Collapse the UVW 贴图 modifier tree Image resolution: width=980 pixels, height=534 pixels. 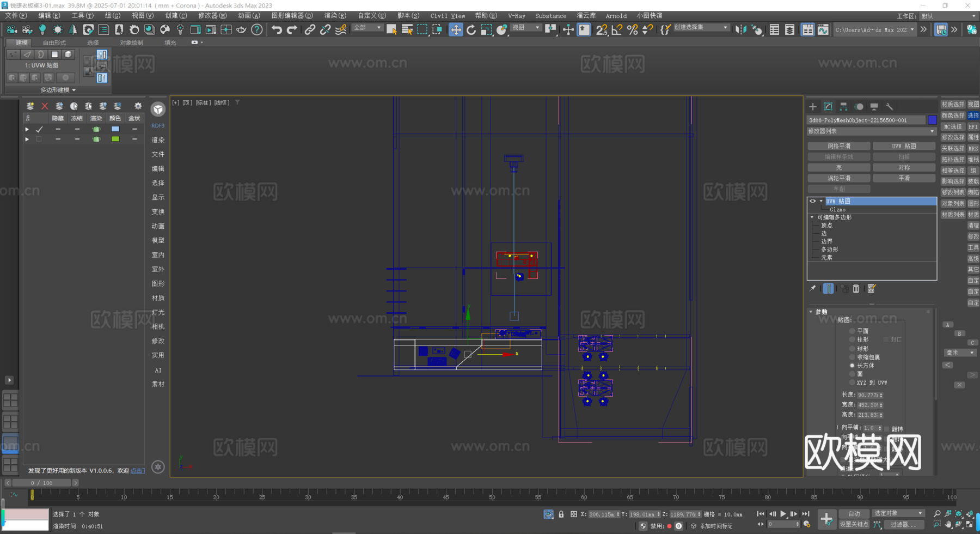click(x=821, y=201)
